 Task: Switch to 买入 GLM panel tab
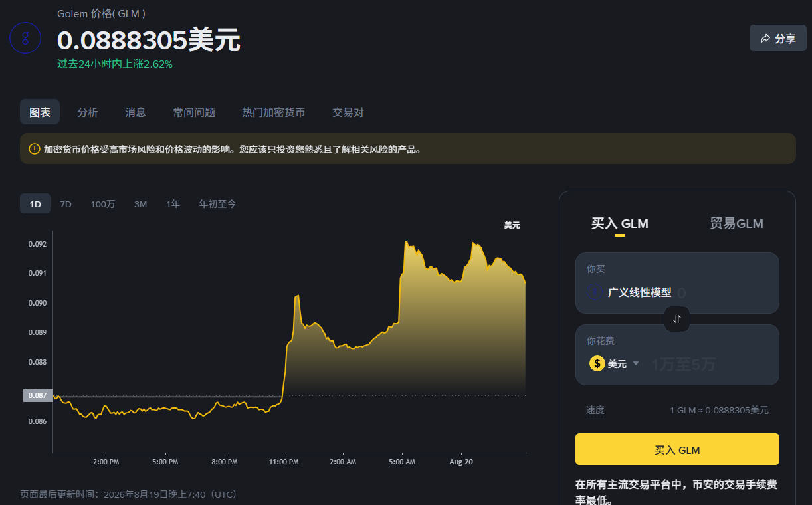620,223
